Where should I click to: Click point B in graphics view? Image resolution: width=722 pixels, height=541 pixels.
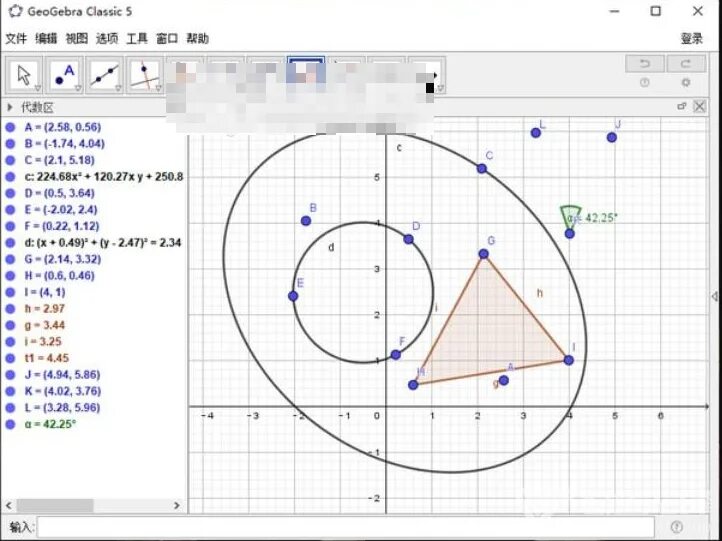[x=306, y=221]
